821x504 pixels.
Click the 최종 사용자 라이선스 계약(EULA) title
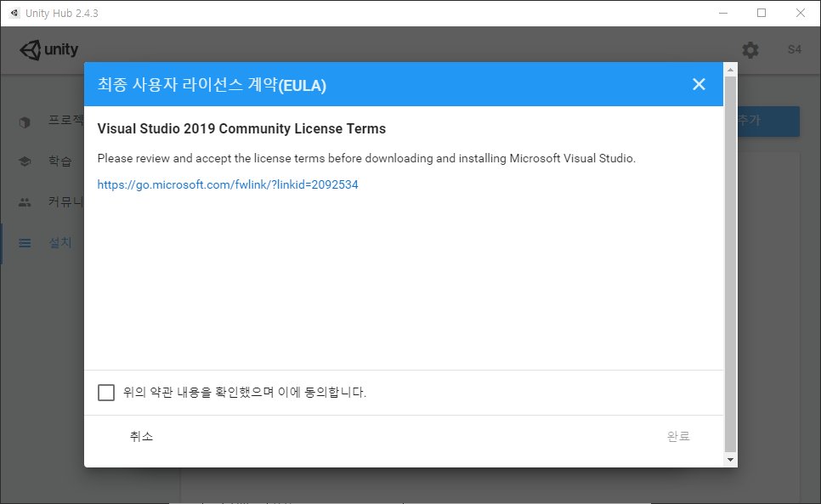click(212, 85)
